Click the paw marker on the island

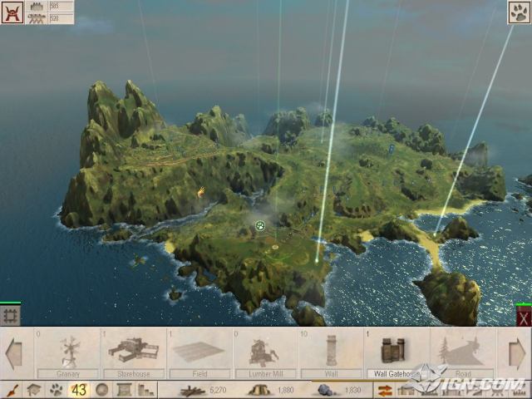pos(260,225)
